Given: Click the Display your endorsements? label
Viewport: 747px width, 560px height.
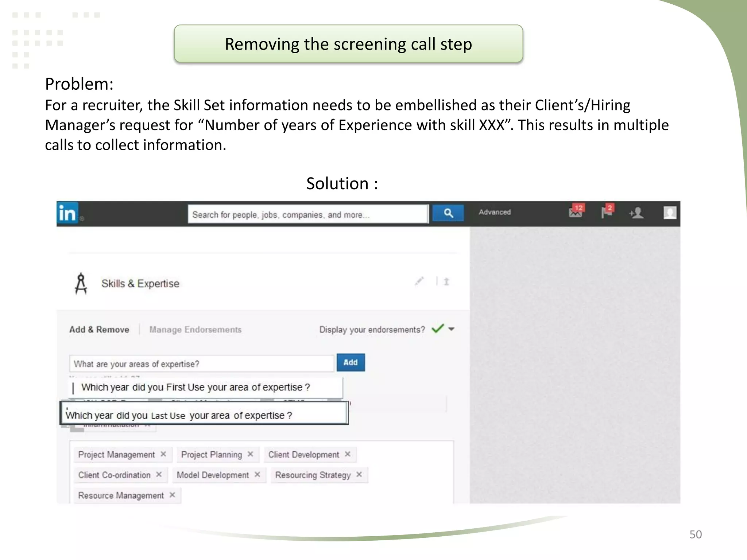Looking at the screenshot, I should click(372, 330).
